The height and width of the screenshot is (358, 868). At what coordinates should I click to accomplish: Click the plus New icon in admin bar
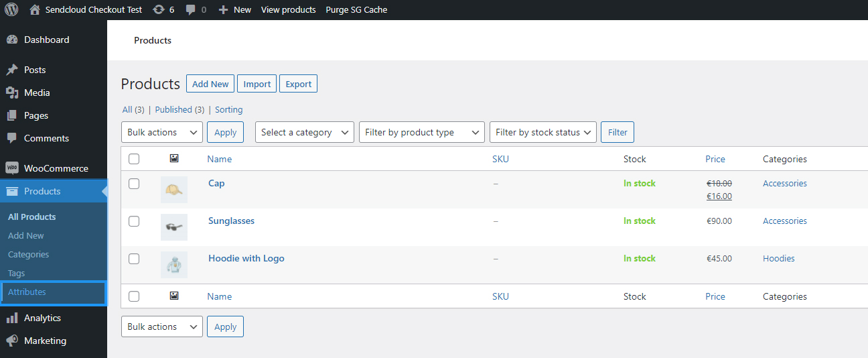224,10
